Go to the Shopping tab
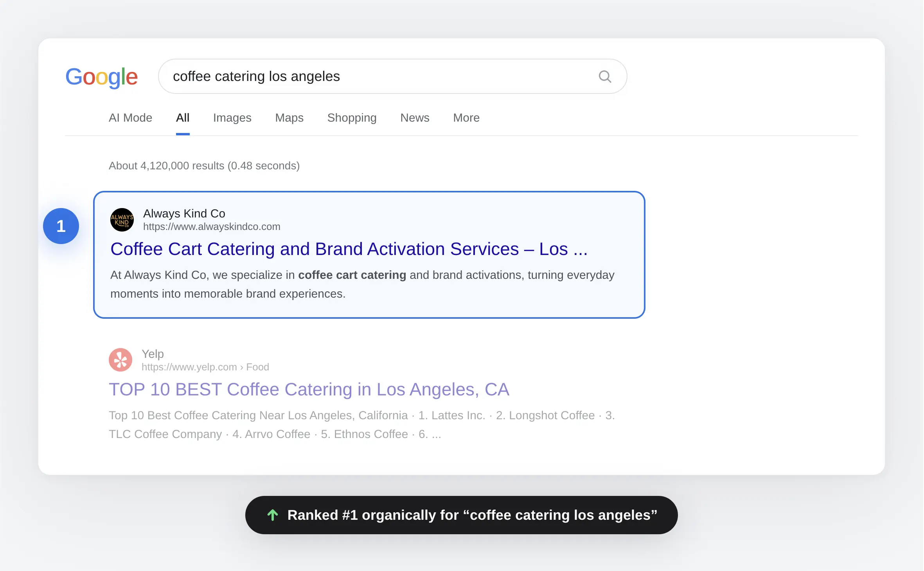924x571 pixels. coord(352,118)
